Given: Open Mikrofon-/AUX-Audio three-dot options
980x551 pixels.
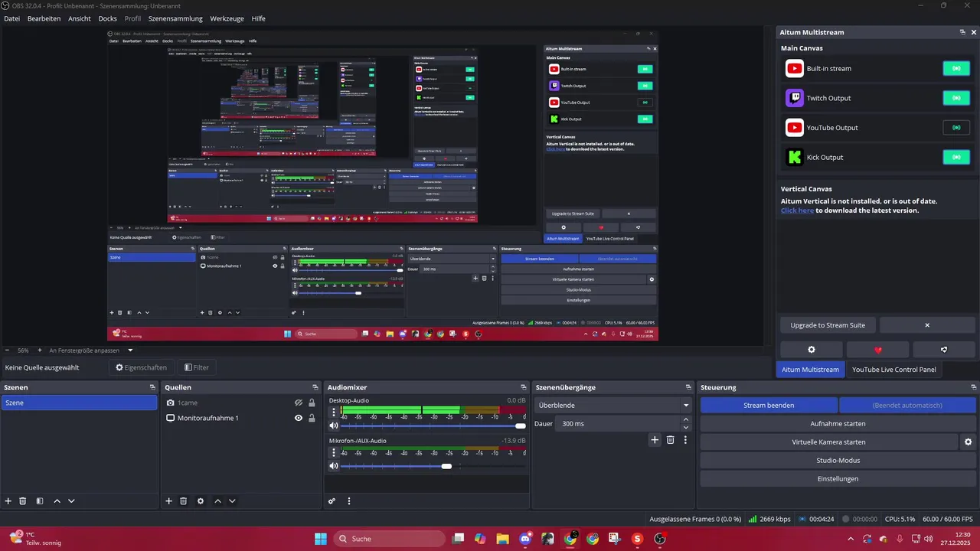Looking at the screenshot, I should (334, 453).
